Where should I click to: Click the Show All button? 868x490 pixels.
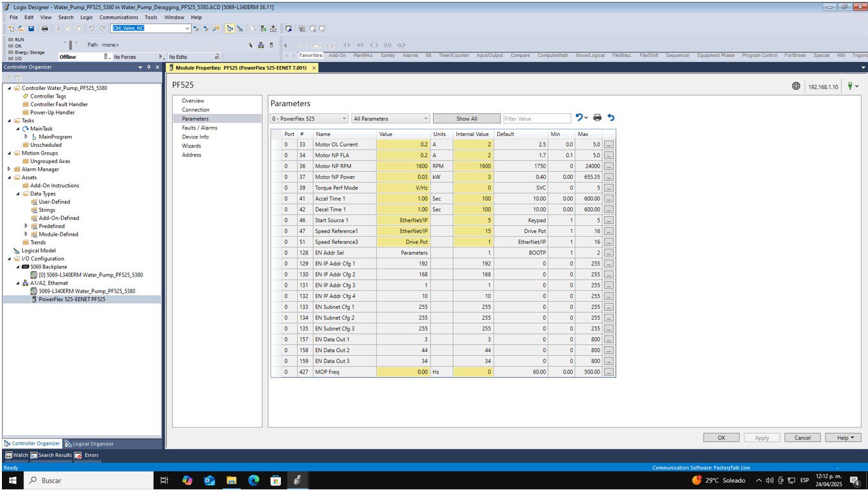[x=467, y=118]
